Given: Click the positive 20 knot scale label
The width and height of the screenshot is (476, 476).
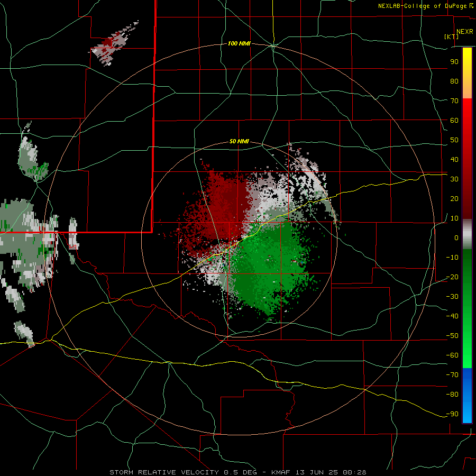Looking at the screenshot, I should [x=454, y=199].
